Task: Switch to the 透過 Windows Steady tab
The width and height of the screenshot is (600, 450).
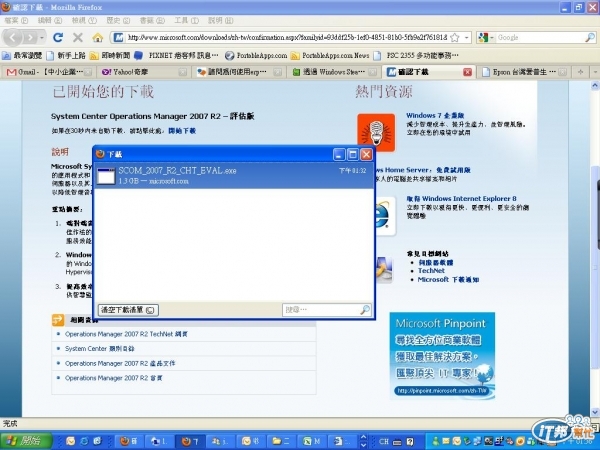Action: pyautogui.click(x=334, y=72)
